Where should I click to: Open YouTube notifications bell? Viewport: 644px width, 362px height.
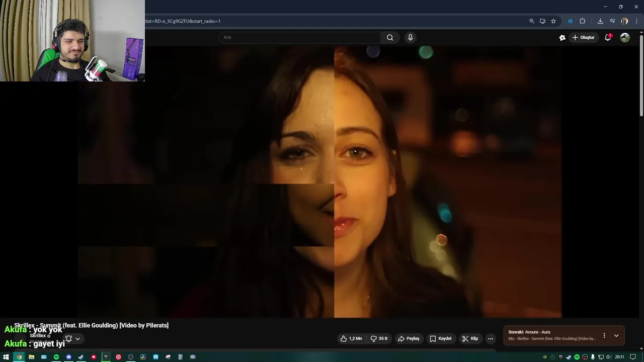pos(608,37)
